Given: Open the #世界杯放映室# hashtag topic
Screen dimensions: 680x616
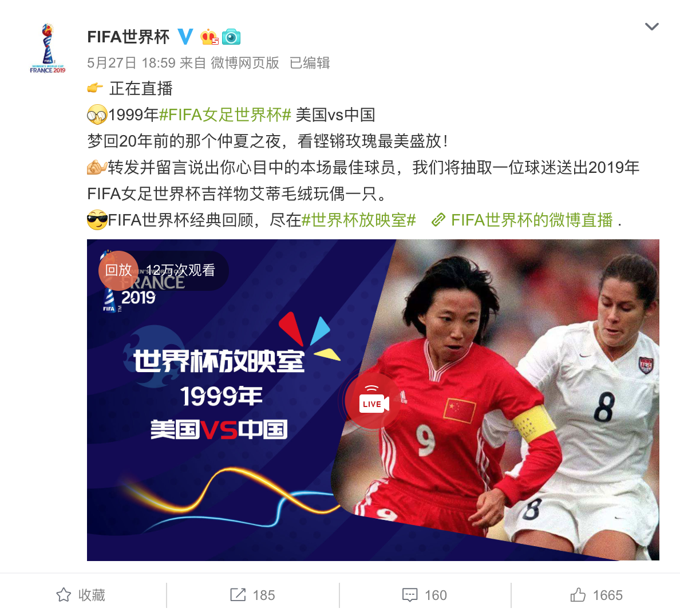Looking at the screenshot, I should (x=359, y=220).
